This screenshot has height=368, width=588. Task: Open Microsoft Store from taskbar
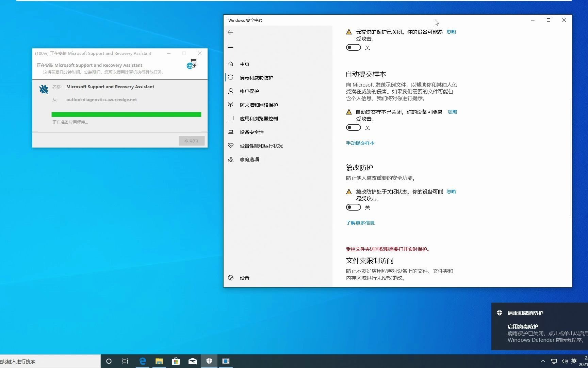[x=176, y=361]
